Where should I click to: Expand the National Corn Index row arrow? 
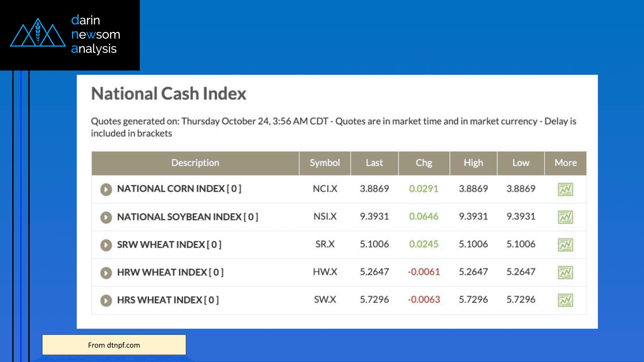106,189
